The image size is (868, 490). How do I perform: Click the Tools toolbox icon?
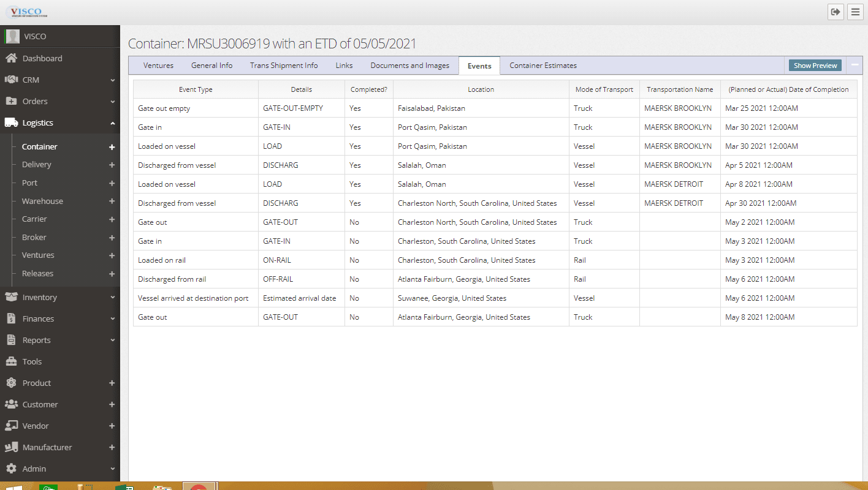[11, 361]
